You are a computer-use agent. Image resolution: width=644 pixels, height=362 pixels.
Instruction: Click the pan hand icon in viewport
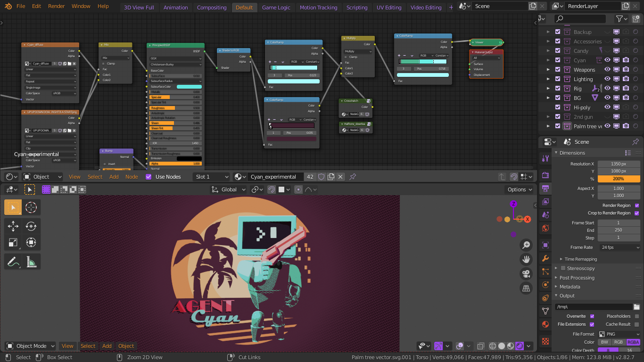(x=526, y=259)
